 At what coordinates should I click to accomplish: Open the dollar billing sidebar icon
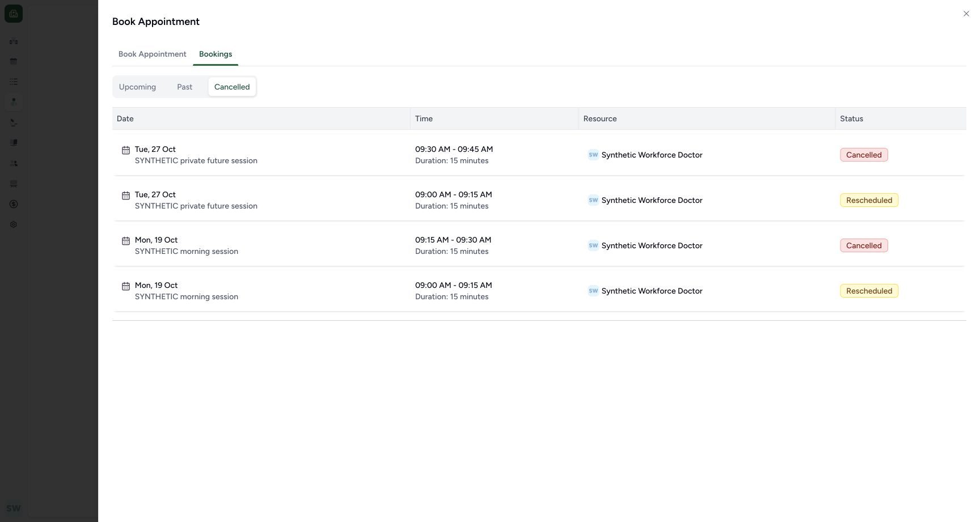point(14,204)
